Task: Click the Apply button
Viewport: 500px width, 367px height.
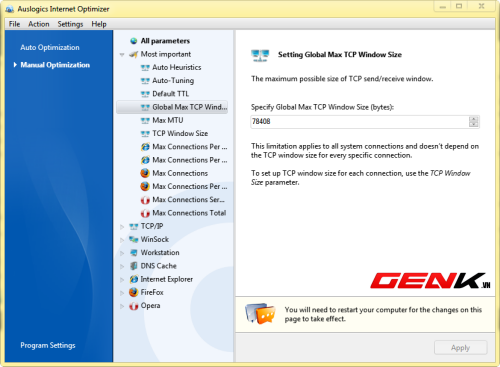Action: 460,348
